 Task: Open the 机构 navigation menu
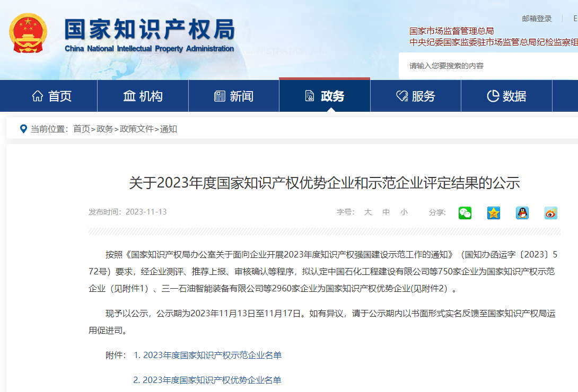click(143, 96)
